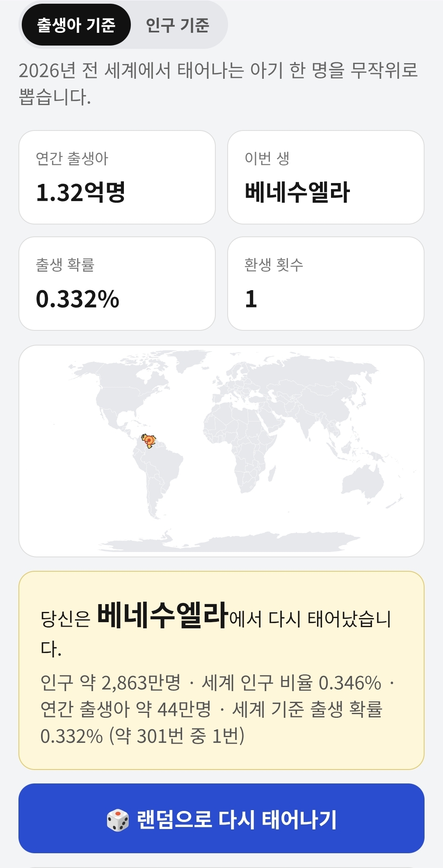Click the bold 베네수엘라 in the result headline
443x868 pixels.
pyautogui.click(x=162, y=615)
